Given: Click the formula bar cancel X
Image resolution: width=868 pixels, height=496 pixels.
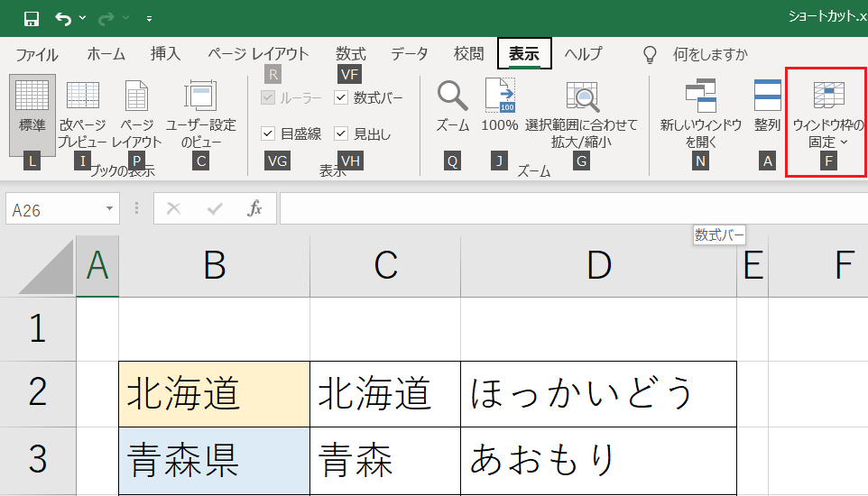Looking at the screenshot, I should (x=174, y=208).
